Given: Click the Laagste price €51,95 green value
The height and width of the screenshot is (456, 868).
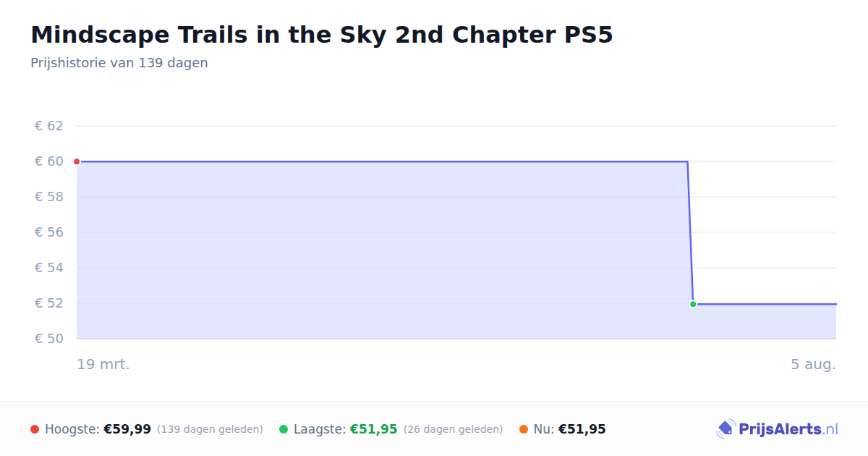Looking at the screenshot, I should click(x=374, y=429).
